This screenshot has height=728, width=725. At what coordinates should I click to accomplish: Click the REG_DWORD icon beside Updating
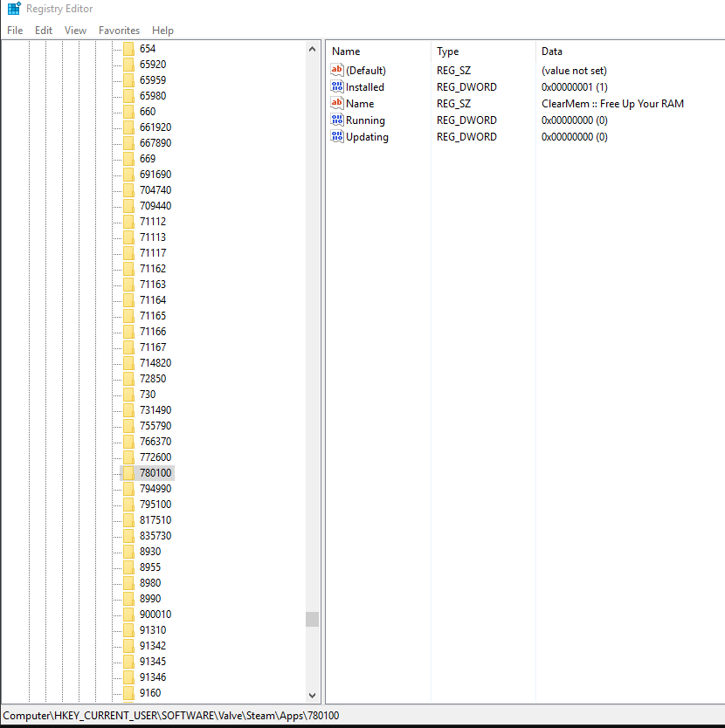pos(337,136)
